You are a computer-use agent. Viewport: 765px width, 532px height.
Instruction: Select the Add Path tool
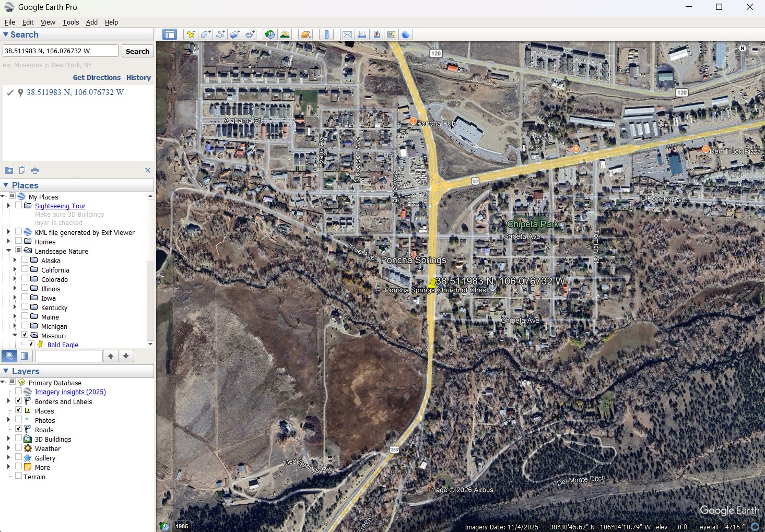220,34
